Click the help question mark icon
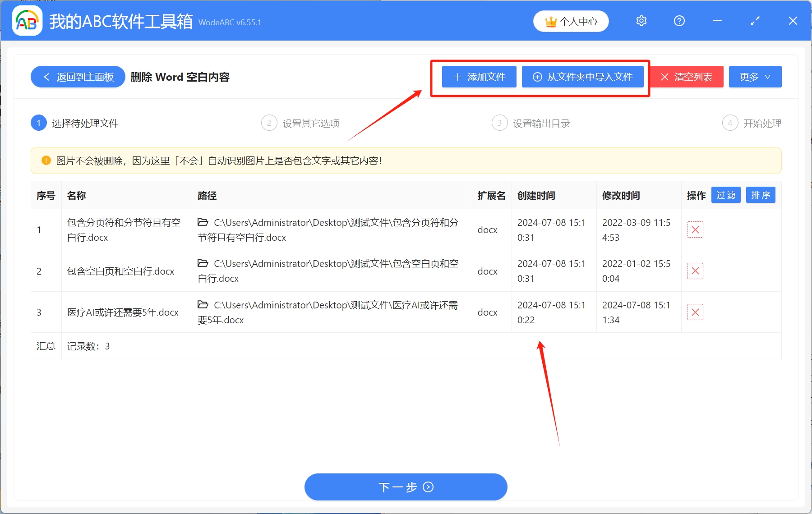The image size is (812, 514). tap(679, 21)
